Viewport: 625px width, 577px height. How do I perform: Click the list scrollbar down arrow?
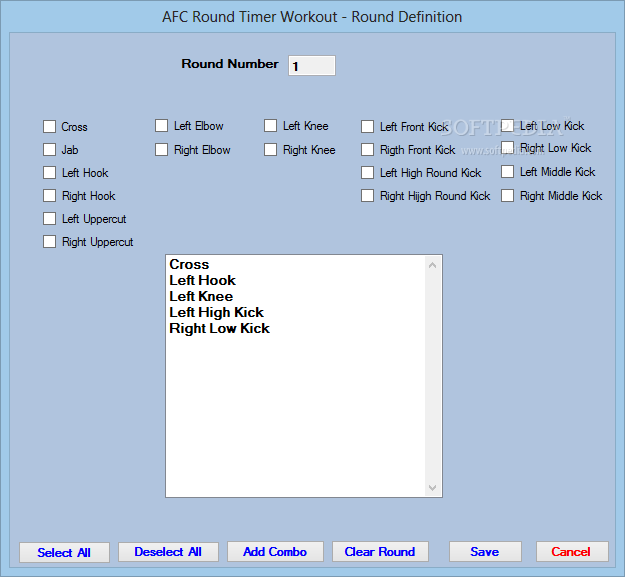click(x=432, y=487)
